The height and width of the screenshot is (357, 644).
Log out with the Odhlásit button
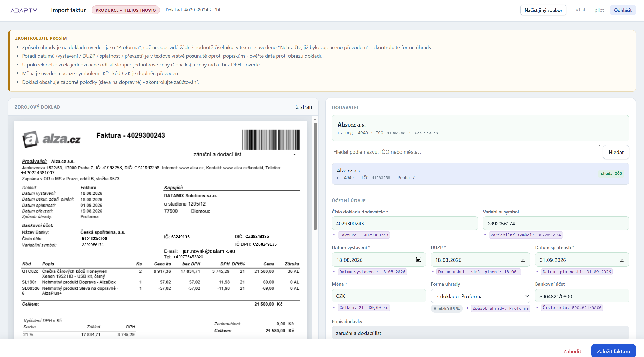pos(623,10)
